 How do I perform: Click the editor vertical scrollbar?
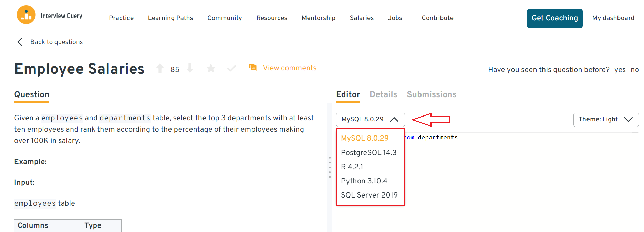point(635,182)
